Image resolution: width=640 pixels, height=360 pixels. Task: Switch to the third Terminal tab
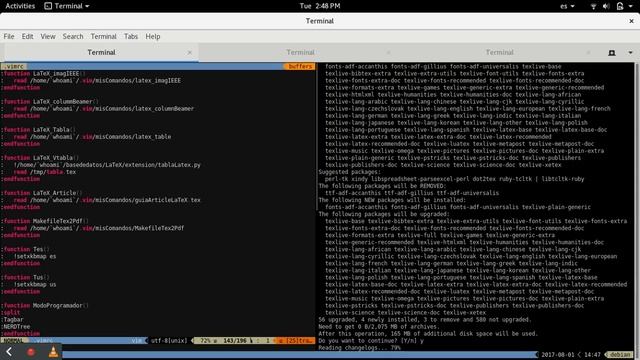coord(499,52)
